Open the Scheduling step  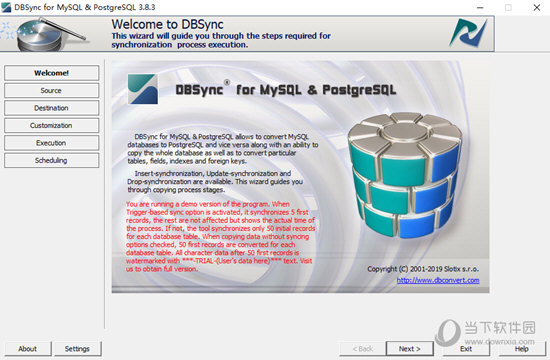(x=52, y=160)
